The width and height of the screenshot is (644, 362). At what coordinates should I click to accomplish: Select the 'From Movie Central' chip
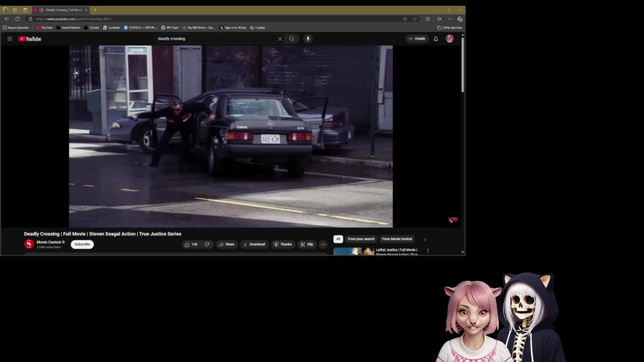(x=397, y=239)
